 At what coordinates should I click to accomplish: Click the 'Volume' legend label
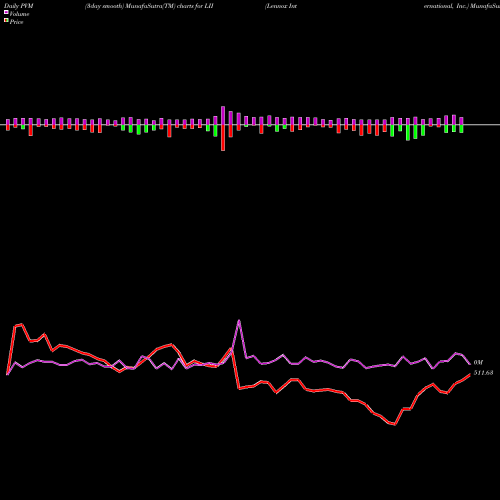(19, 14)
